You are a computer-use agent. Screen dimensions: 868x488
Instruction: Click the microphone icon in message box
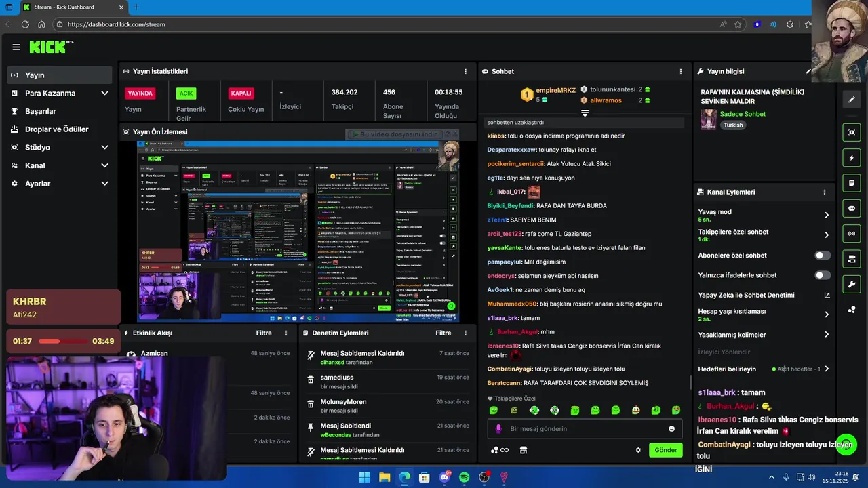[x=498, y=428]
